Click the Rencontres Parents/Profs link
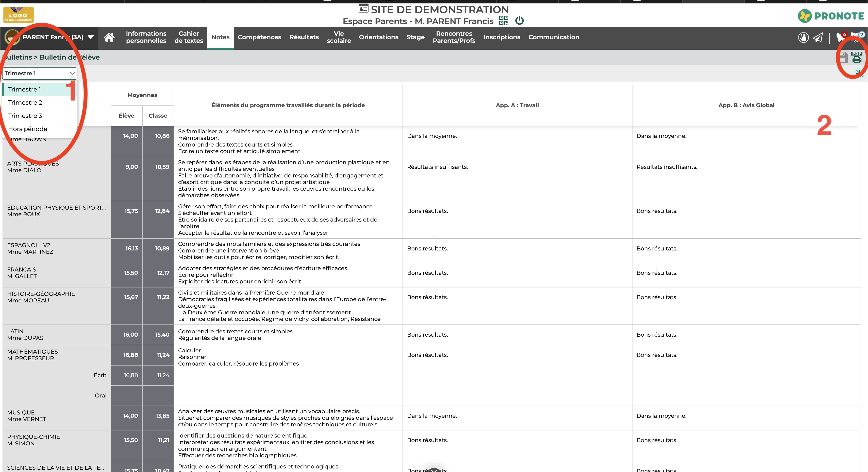Image resolution: width=868 pixels, height=472 pixels. click(x=454, y=37)
